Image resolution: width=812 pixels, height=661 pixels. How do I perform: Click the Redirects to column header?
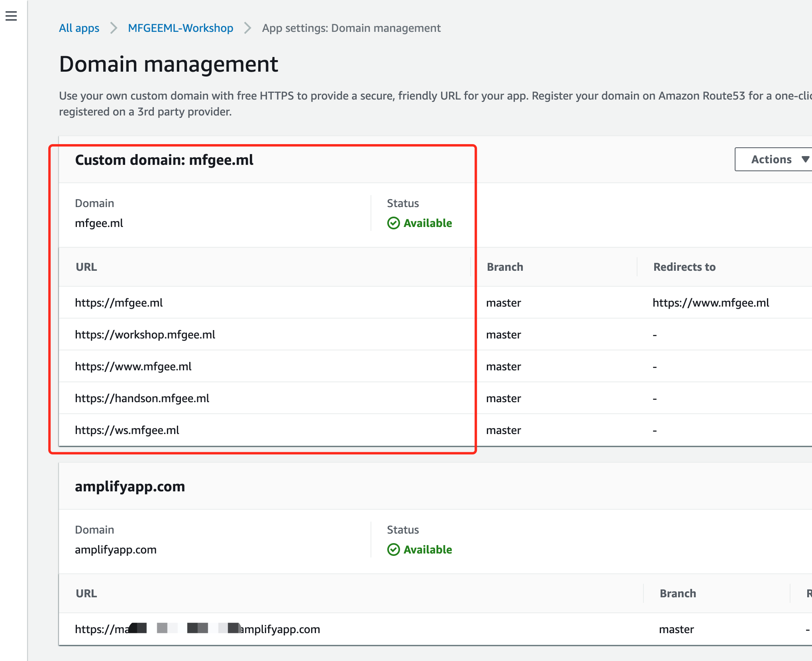point(684,267)
